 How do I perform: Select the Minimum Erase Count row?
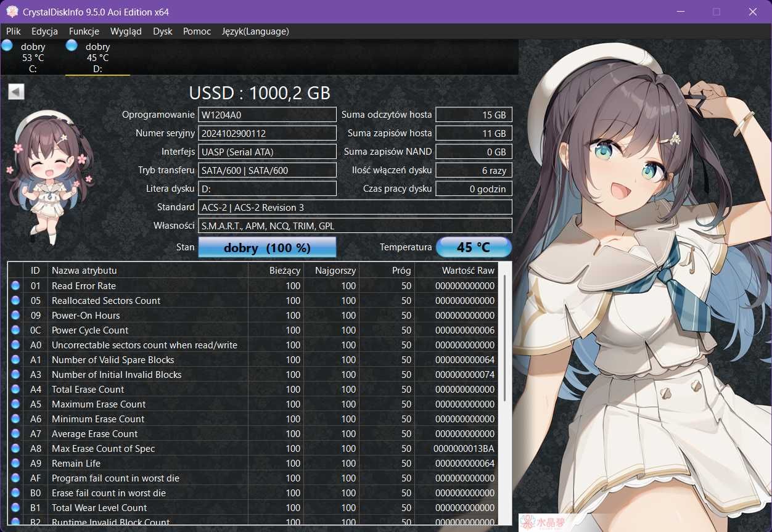pyautogui.click(x=253, y=419)
